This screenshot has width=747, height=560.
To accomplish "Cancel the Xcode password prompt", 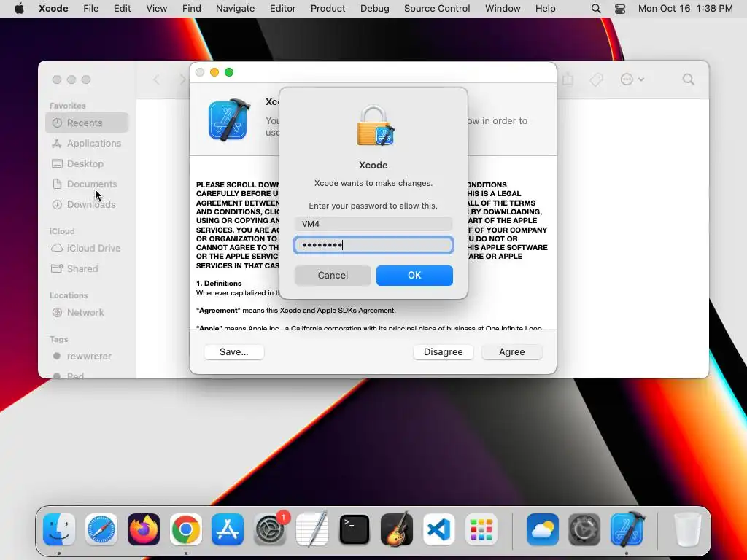I will point(333,275).
